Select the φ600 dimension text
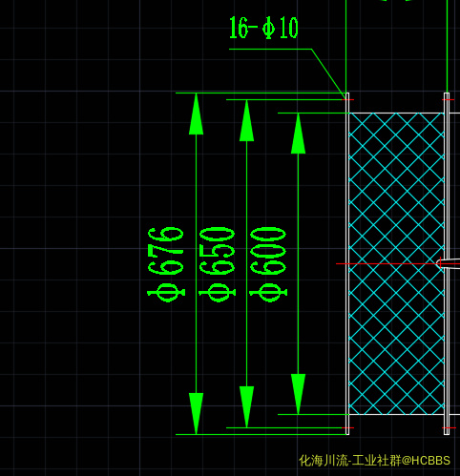 268,264
